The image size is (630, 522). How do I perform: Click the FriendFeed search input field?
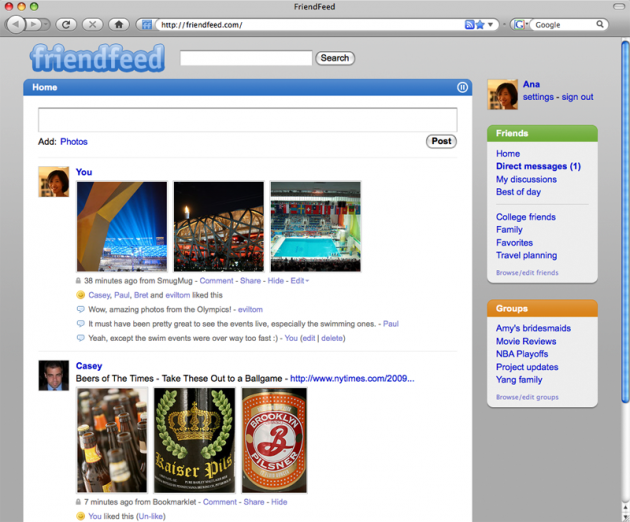246,58
